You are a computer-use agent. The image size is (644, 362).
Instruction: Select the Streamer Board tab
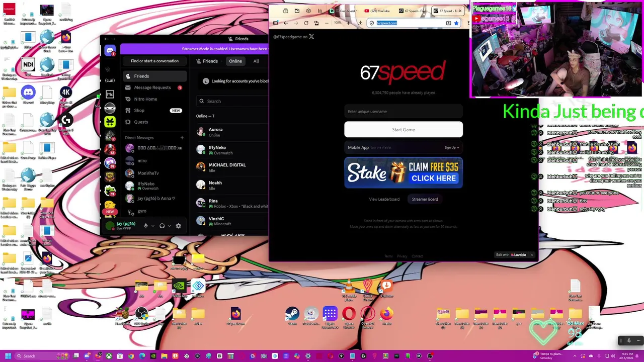pyautogui.click(x=425, y=200)
